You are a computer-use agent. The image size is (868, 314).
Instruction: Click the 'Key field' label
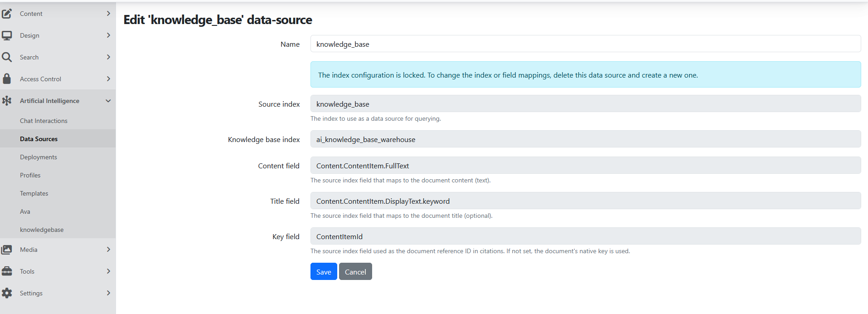[286, 236]
